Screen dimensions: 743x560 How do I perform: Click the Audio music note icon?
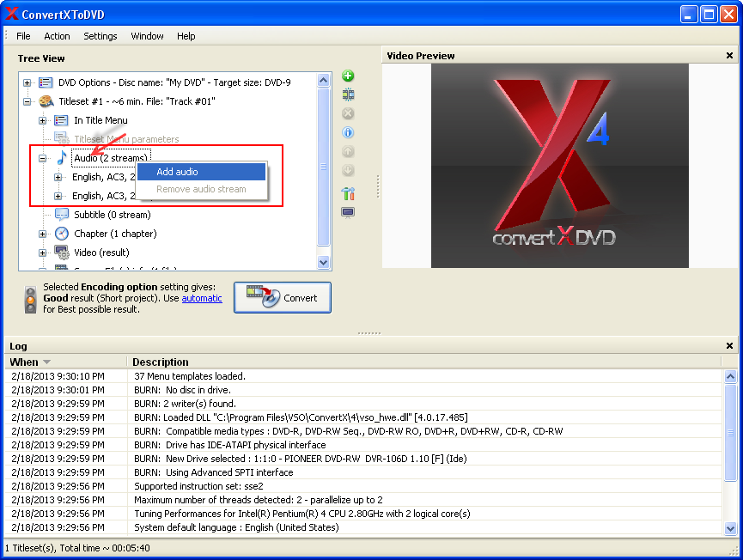coord(62,157)
